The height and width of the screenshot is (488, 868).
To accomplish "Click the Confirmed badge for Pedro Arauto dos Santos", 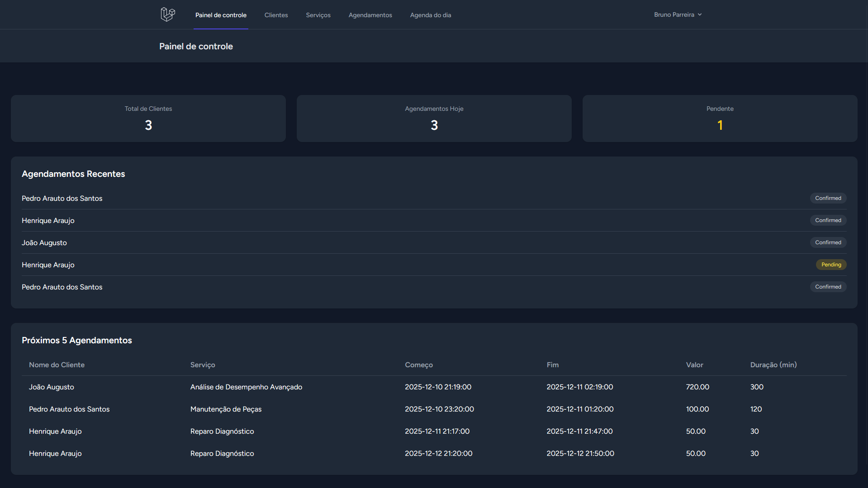I will (x=828, y=198).
